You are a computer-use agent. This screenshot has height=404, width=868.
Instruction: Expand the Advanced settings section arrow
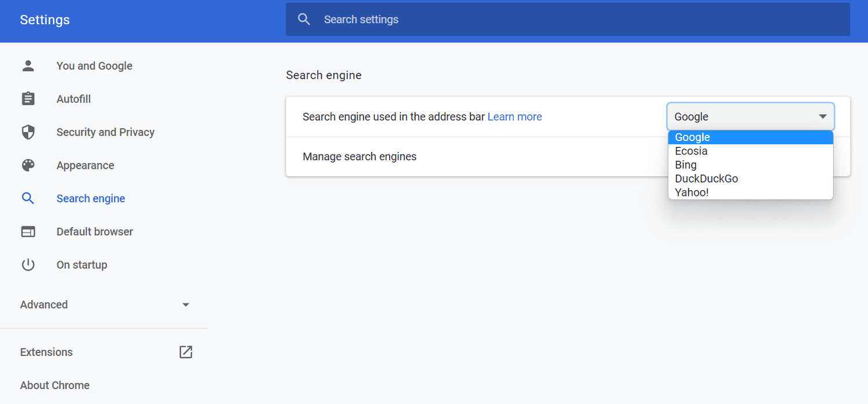[186, 305]
